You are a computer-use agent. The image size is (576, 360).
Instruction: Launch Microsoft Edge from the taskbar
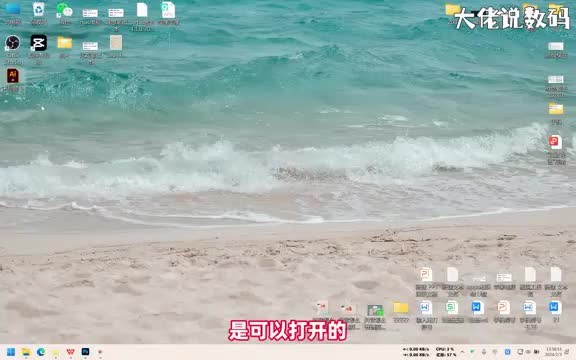pos(41,352)
